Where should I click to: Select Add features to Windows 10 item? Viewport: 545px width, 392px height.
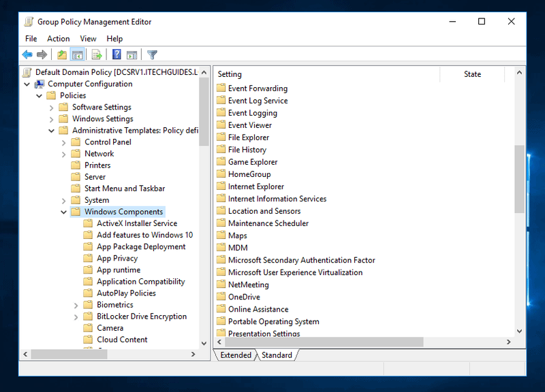144,235
